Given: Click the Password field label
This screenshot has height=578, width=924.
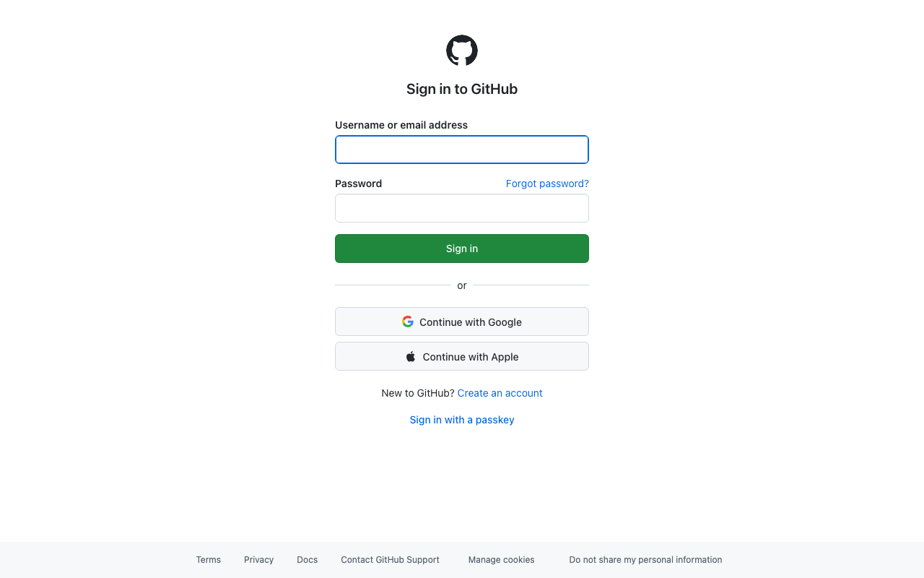Looking at the screenshot, I should (358, 184).
